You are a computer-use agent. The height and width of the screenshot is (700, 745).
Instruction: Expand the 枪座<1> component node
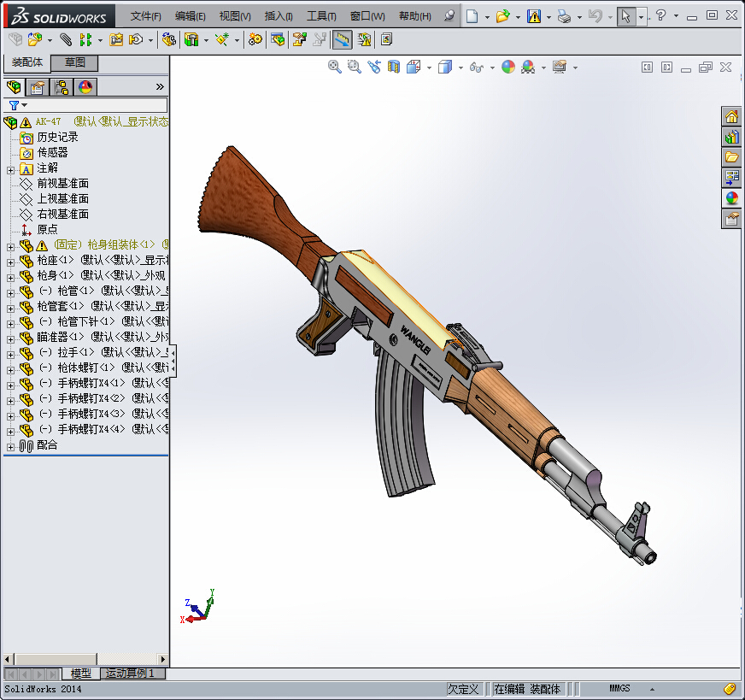(x=10, y=262)
